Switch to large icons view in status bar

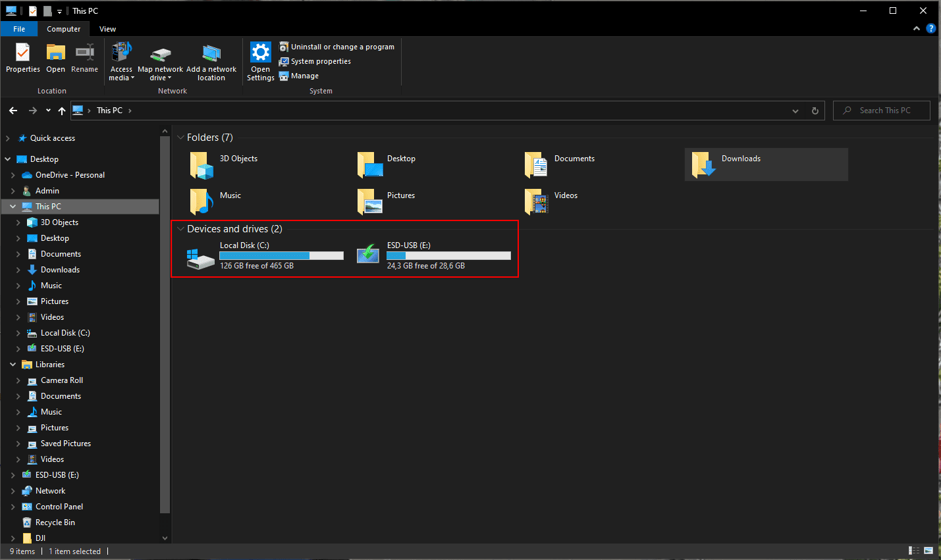[928, 551]
